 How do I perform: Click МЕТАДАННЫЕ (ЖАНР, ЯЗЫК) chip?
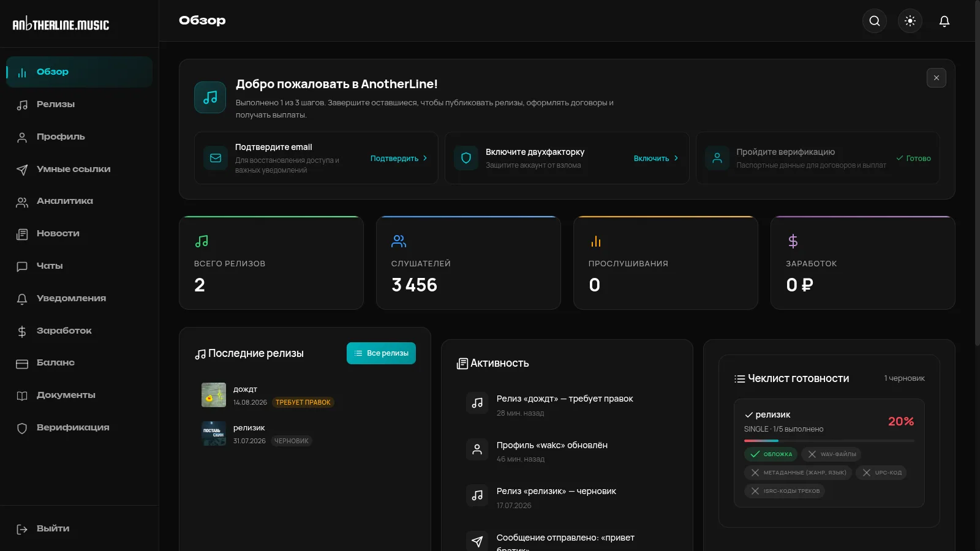pyautogui.click(x=798, y=473)
